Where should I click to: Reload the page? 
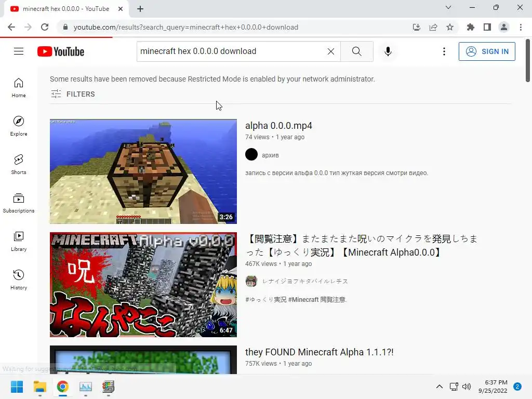(x=45, y=27)
